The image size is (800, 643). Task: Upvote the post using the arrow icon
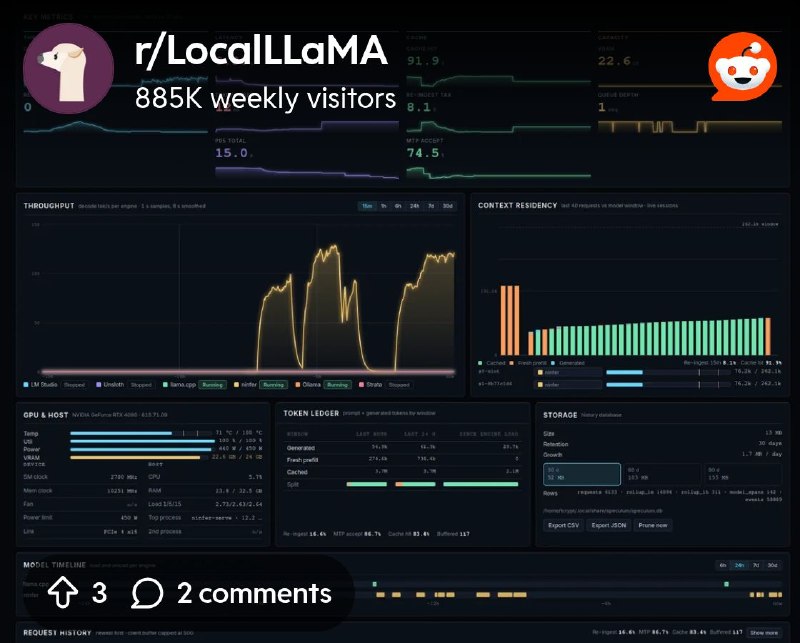coord(63,592)
